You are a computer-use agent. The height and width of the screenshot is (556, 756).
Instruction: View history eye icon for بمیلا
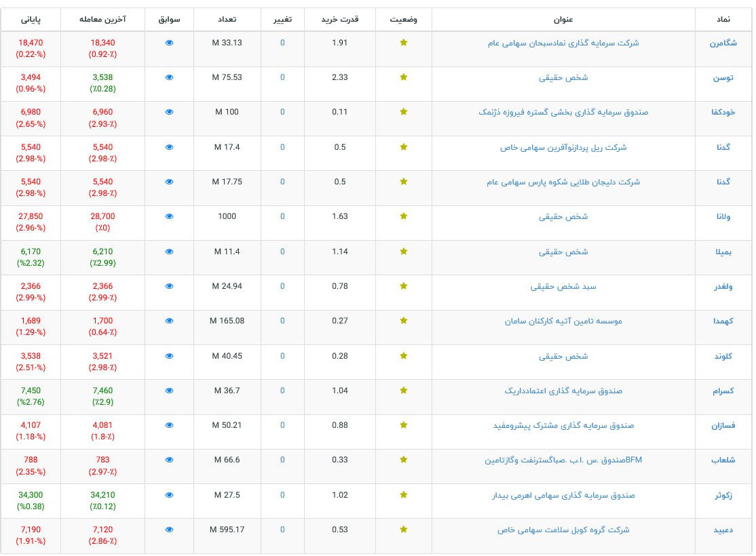pos(170,252)
